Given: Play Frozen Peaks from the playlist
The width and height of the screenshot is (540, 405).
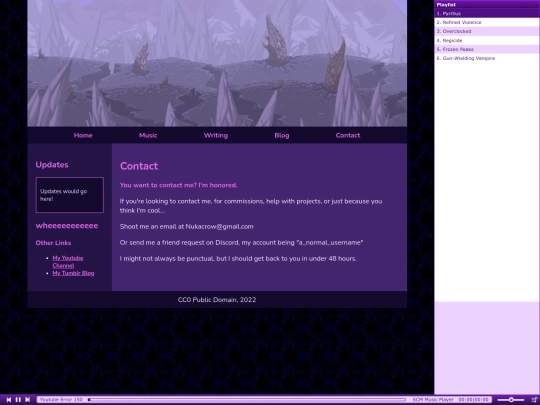Looking at the screenshot, I should pyautogui.click(x=487, y=49).
